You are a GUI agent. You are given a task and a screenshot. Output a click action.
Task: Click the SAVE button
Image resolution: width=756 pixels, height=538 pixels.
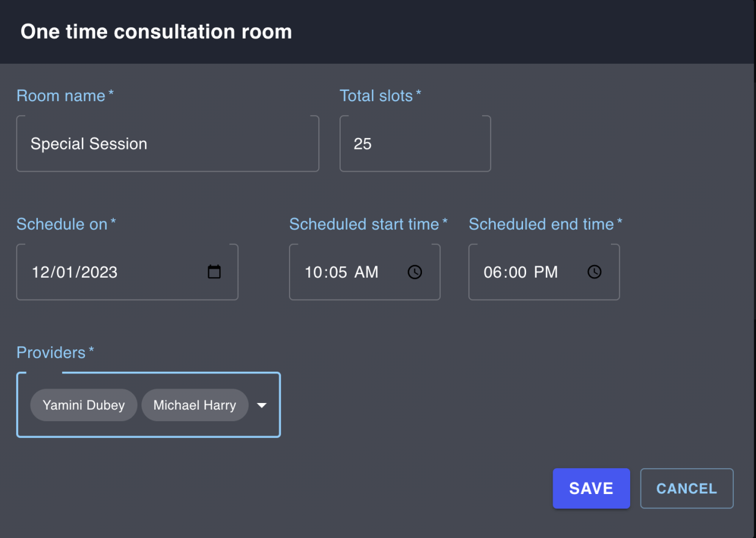click(x=591, y=488)
